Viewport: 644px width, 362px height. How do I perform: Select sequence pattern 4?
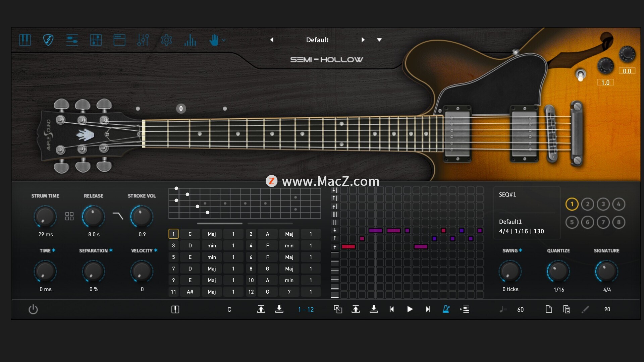[x=619, y=204]
